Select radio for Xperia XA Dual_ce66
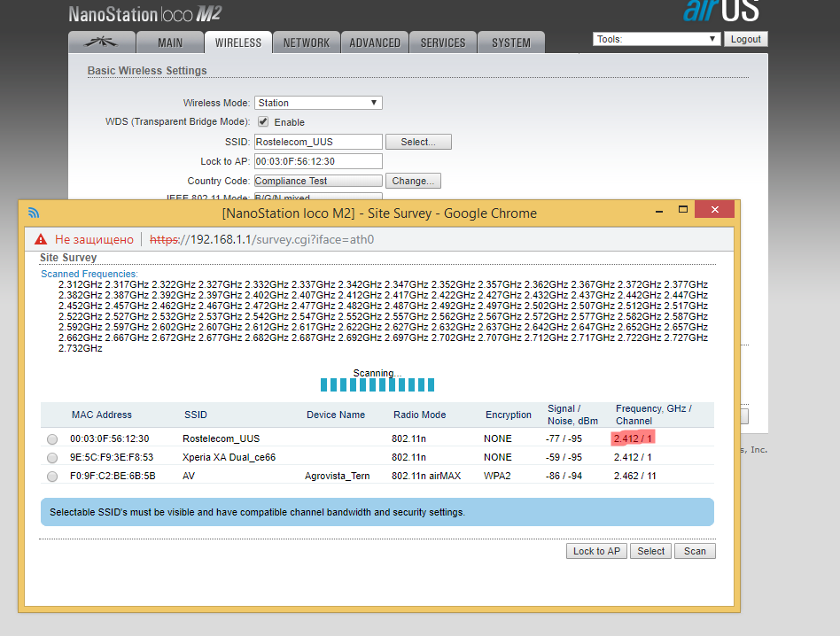Viewport: 840px width, 636px height. pos(52,458)
